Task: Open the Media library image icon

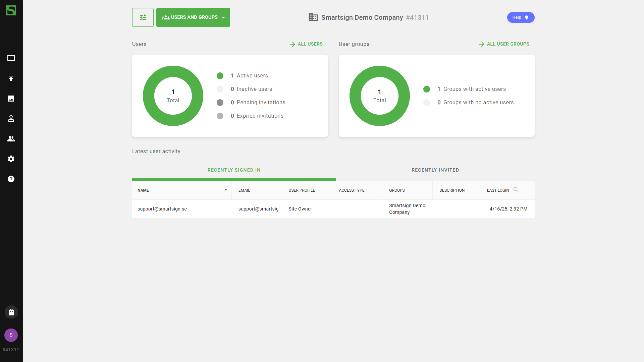Action: point(11,99)
